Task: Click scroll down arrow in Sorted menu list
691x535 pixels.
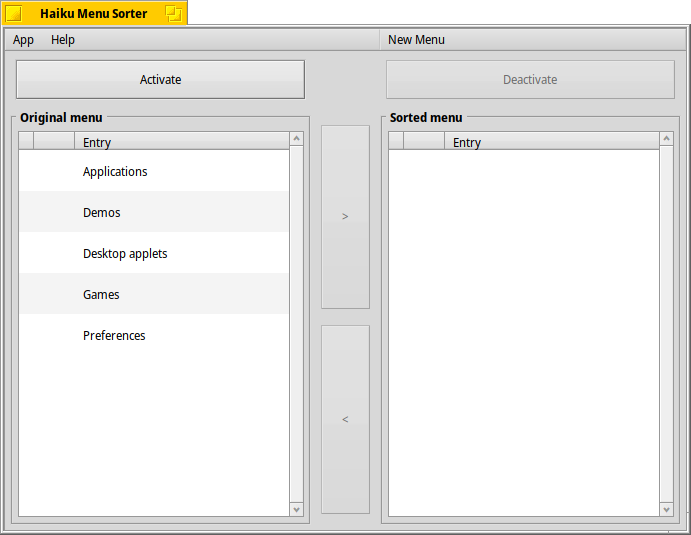Action: (666, 510)
